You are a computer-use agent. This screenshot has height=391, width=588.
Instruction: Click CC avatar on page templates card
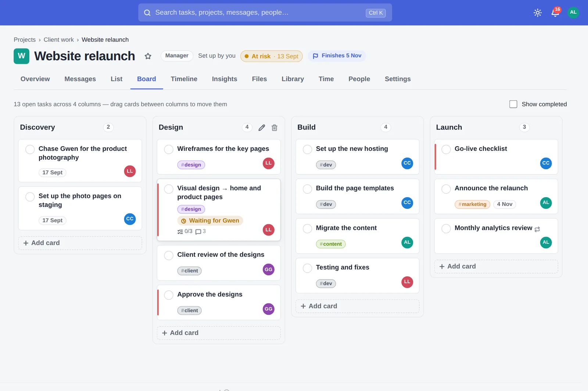[407, 203]
